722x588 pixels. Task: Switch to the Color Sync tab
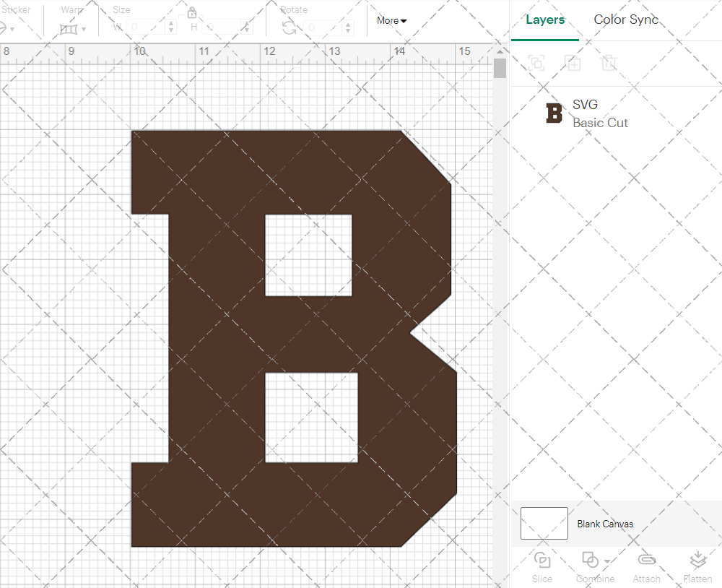pyautogui.click(x=625, y=20)
